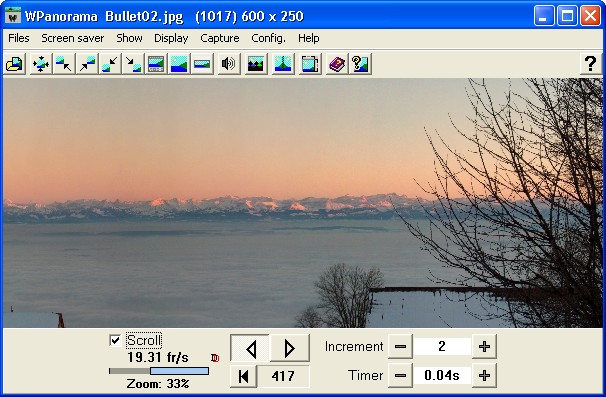Open an image file with the folder icon
Screen dimensions: 606x397
(15, 64)
